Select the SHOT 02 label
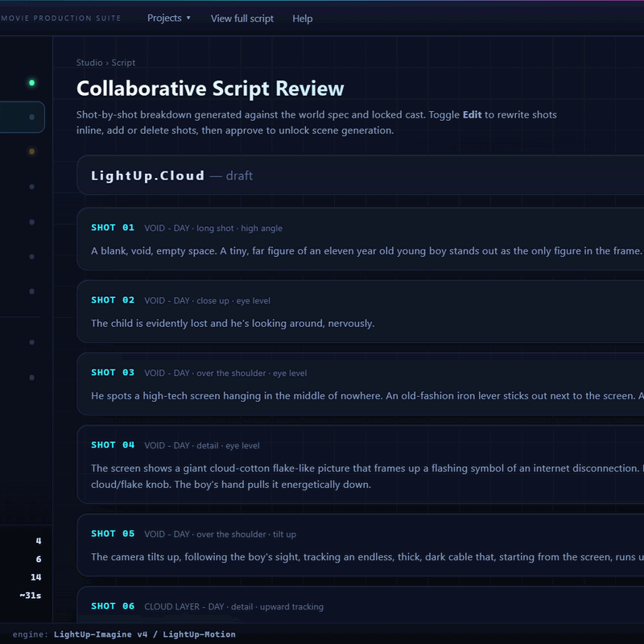The width and height of the screenshot is (644, 644). click(113, 299)
